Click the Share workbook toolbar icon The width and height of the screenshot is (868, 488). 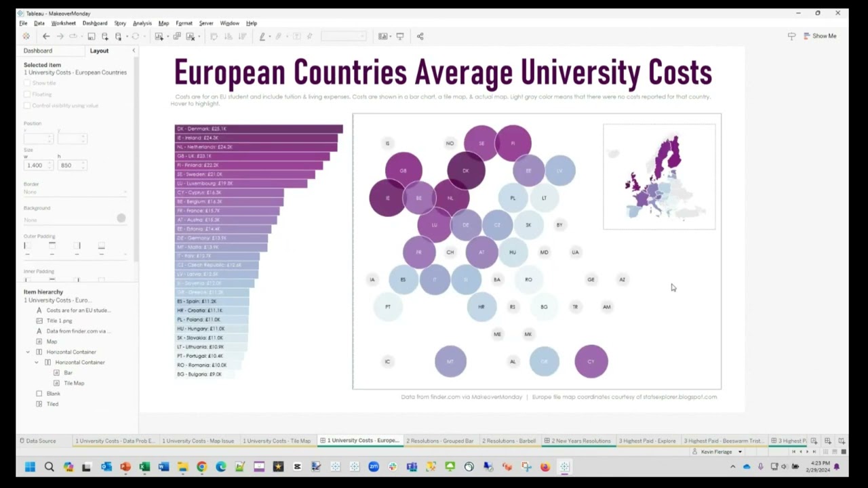coord(420,37)
